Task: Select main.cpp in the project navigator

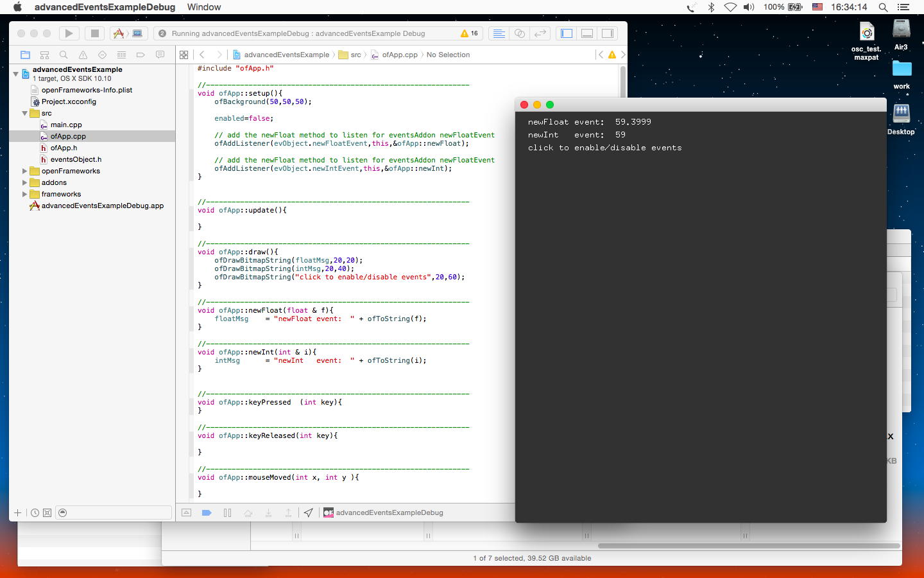Action: tap(66, 125)
